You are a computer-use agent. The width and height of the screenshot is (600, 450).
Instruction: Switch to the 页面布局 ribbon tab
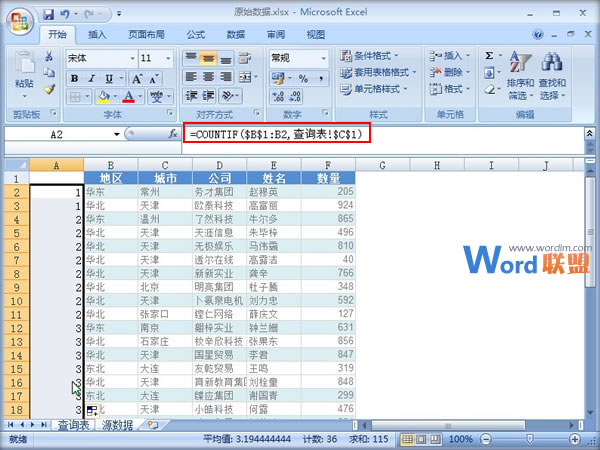(x=146, y=35)
